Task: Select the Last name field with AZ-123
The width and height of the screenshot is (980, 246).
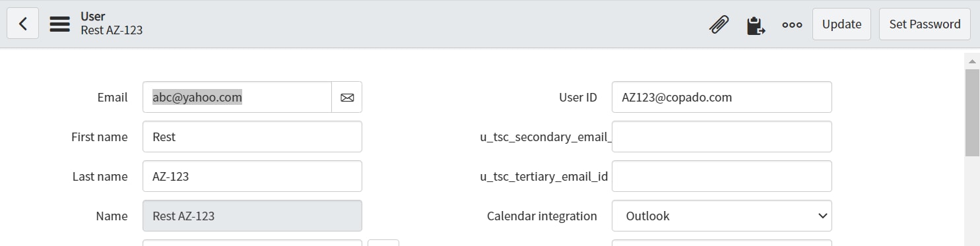Action: (x=252, y=176)
